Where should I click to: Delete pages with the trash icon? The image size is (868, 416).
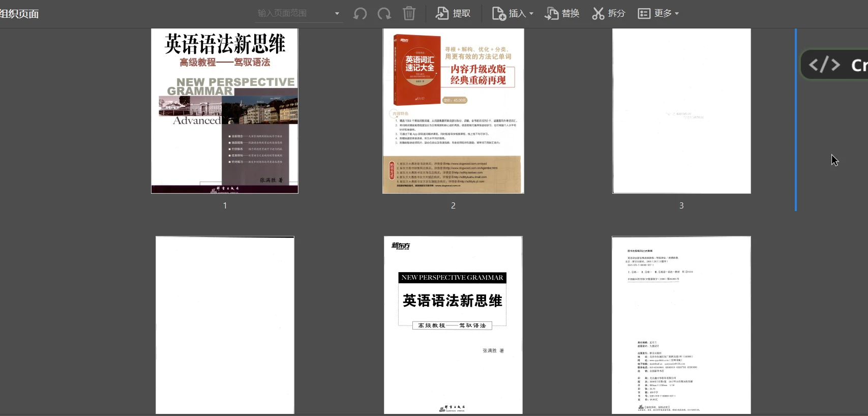tap(409, 13)
